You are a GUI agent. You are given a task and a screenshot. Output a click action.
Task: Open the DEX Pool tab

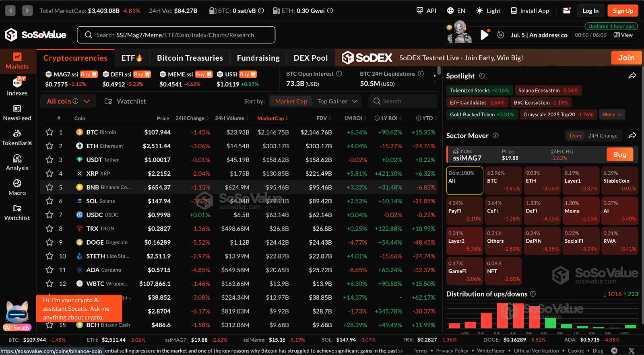310,58
